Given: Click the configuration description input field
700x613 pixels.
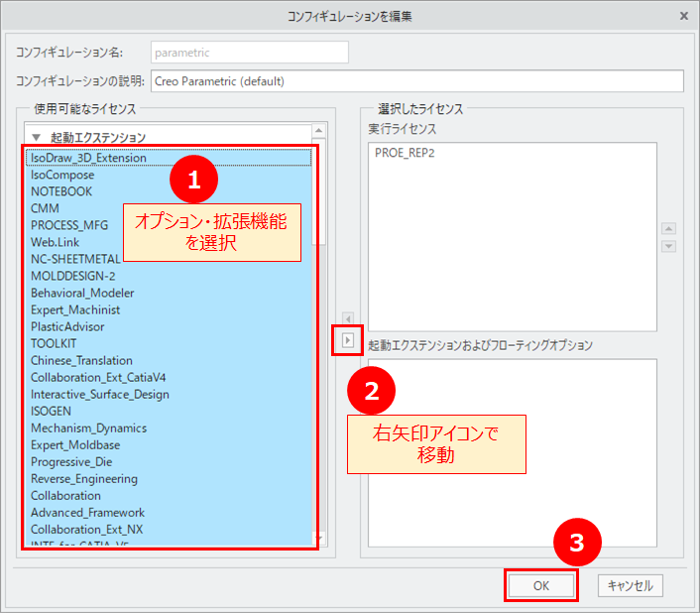Looking at the screenshot, I should pos(416,80).
